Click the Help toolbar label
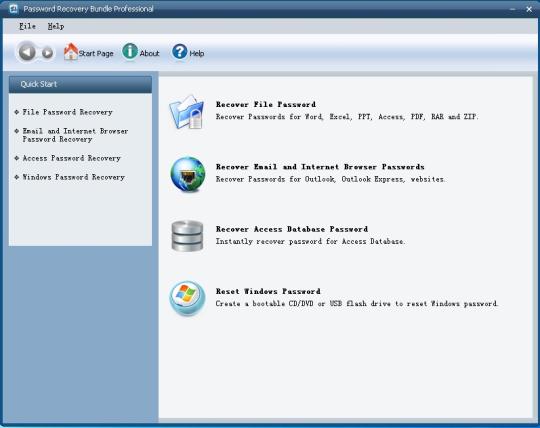Viewport: 540px width, 428px height. click(197, 53)
